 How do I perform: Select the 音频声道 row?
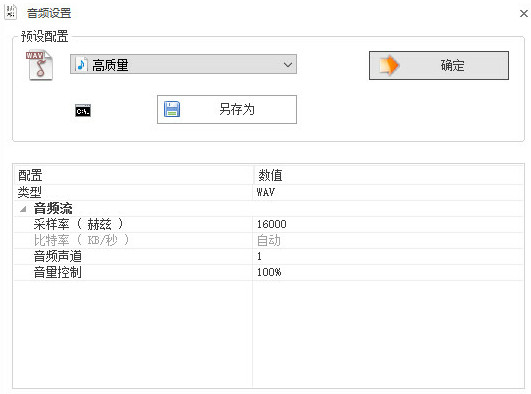point(268,256)
